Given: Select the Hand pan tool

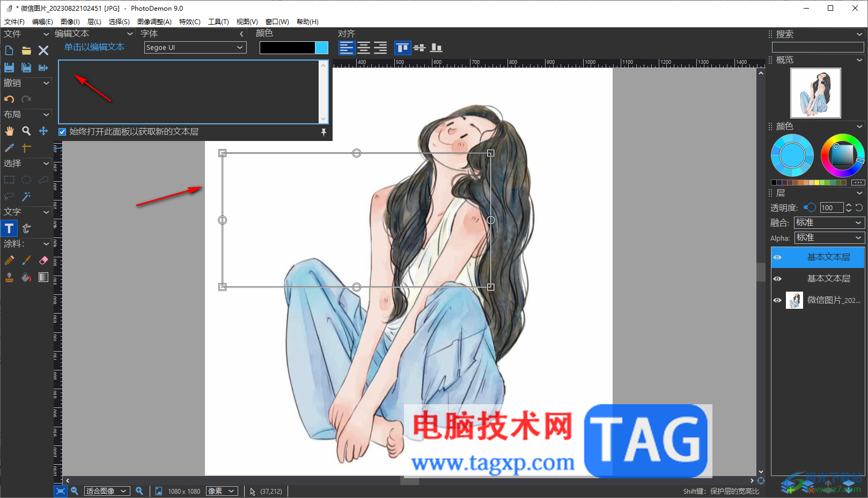Looking at the screenshot, I should (10, 131).
